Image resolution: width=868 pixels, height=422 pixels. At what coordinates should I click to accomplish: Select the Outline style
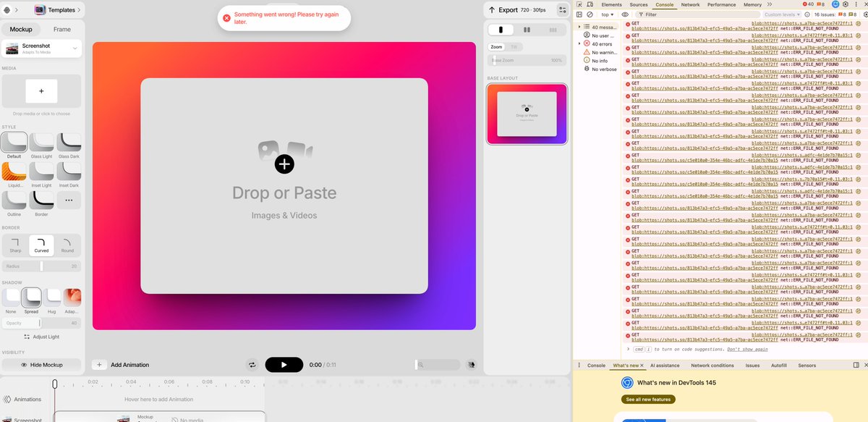tap(14, 200)
